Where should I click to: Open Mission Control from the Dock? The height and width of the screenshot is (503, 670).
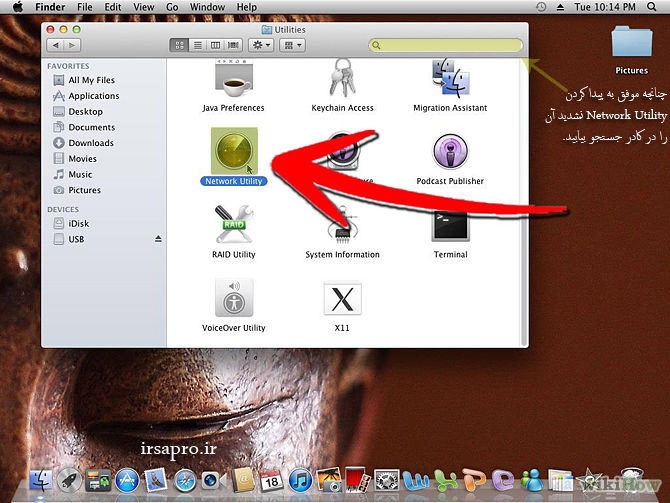(x=98, y=480)
